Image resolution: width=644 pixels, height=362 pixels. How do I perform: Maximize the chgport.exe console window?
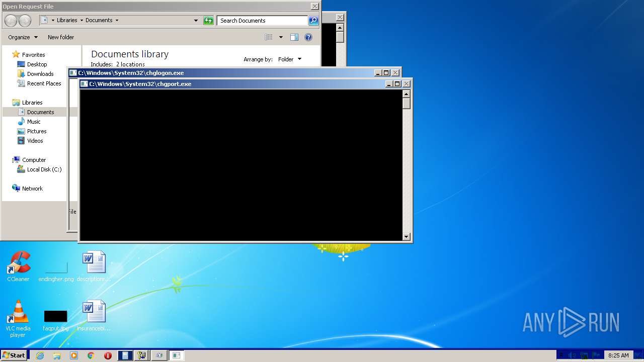[397, 84]
